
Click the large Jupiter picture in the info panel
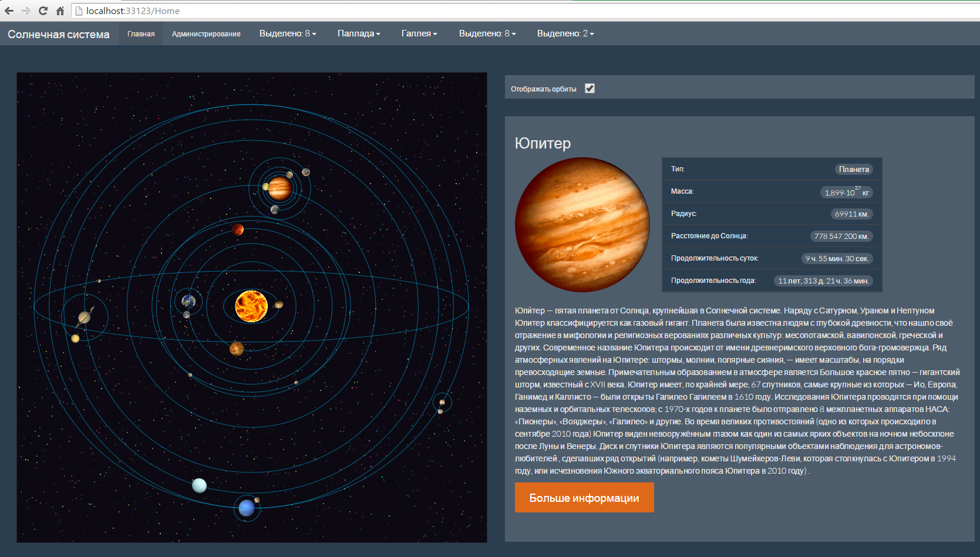pos(582,224)
